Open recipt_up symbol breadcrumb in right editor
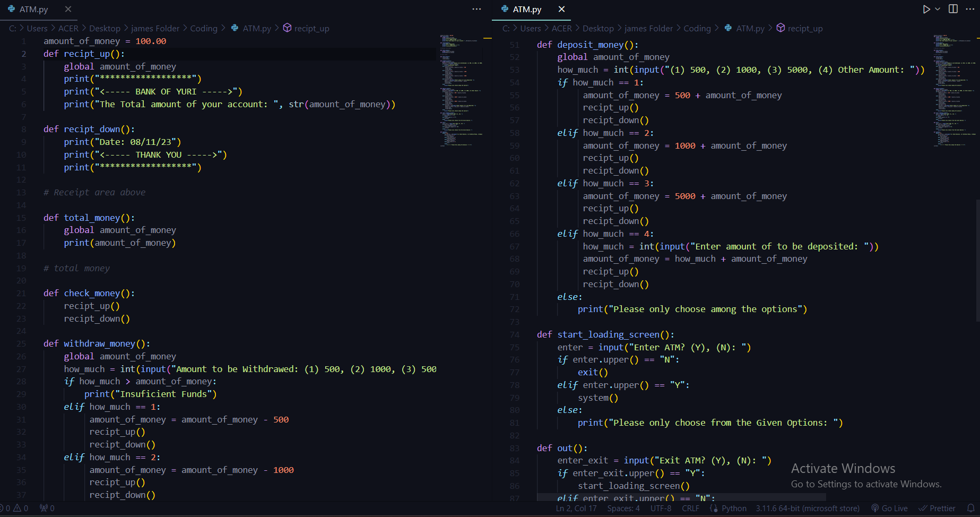This screenshot has height=517, width=980. tap(805, 28)
